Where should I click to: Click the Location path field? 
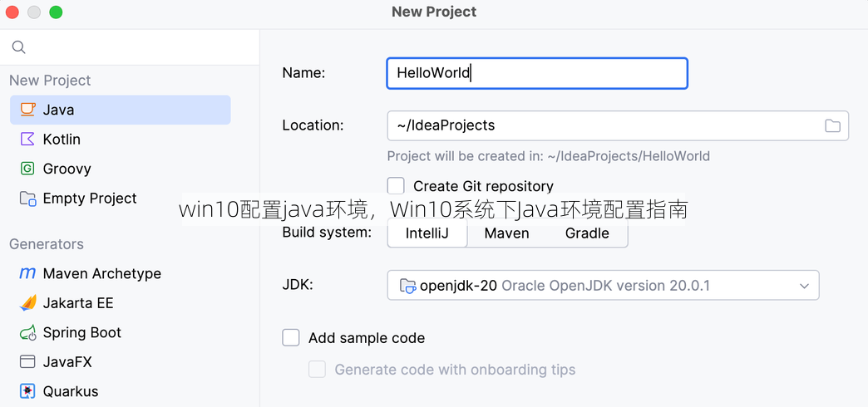point(618,125)
